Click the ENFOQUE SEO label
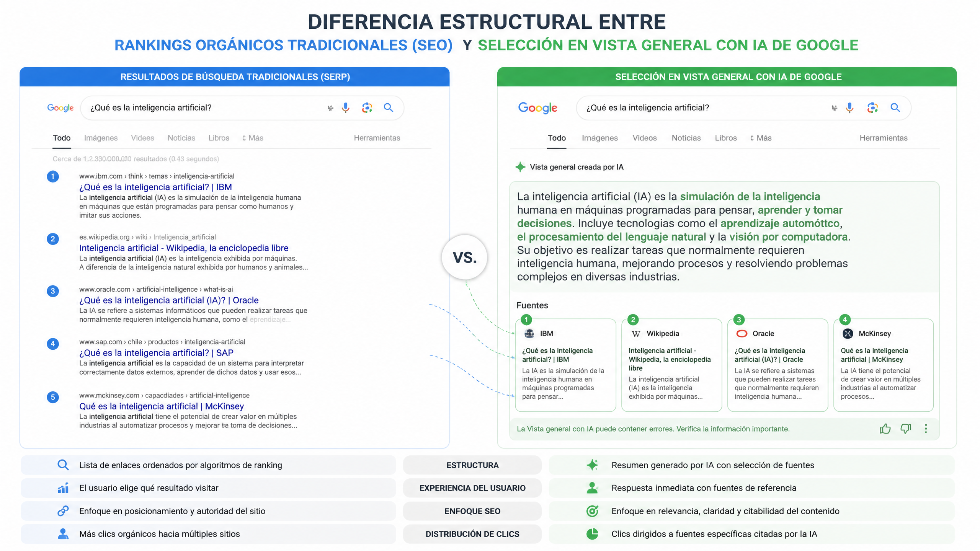980x551 pixels. pyautogui.click(x=472, y=511)
